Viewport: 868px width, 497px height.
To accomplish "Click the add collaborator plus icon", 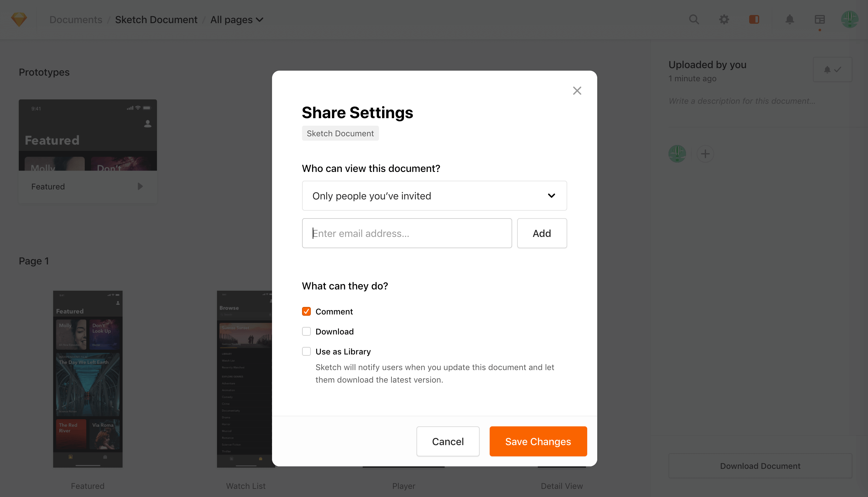I will click(x=705, y=154).
